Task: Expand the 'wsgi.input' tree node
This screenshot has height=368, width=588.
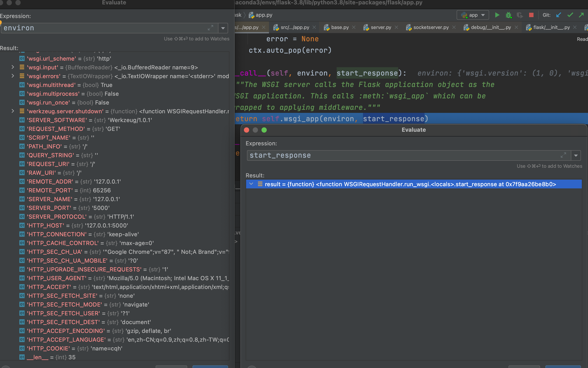Action: pyautogui.click(x=13, y=67)
